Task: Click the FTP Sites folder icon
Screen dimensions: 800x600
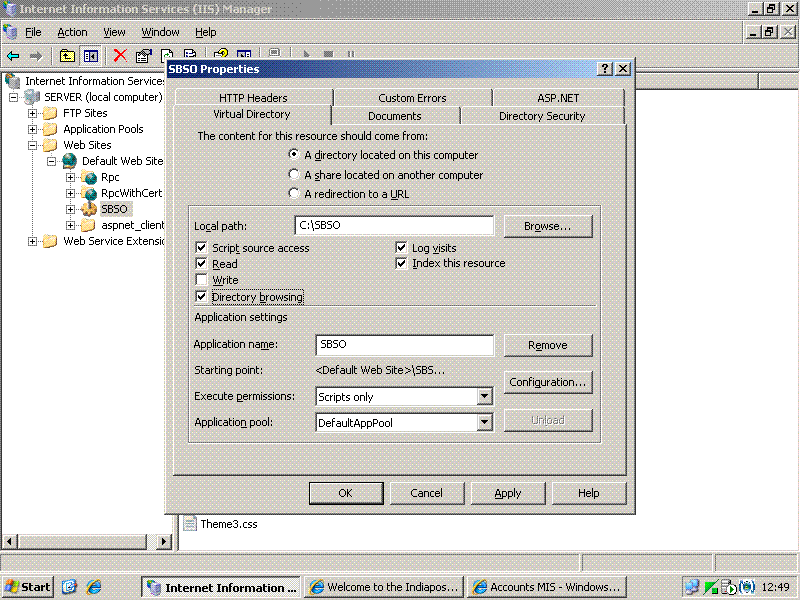Action: click(50, 113)
